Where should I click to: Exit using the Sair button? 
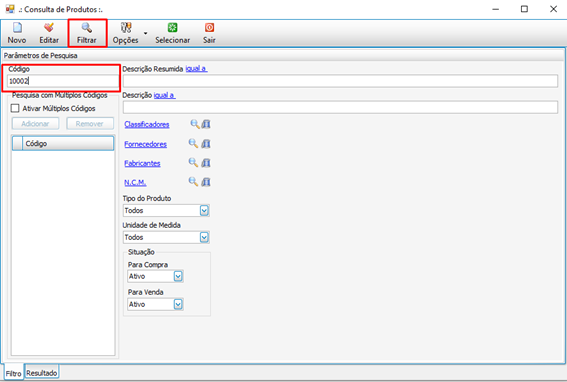point(209,33)
